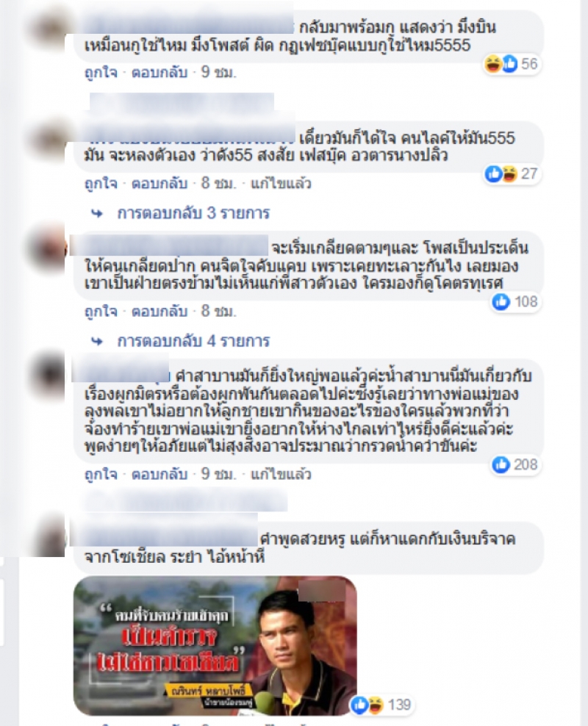Expand การตอบกลับ 3 รายการ replies

(193, 213)
